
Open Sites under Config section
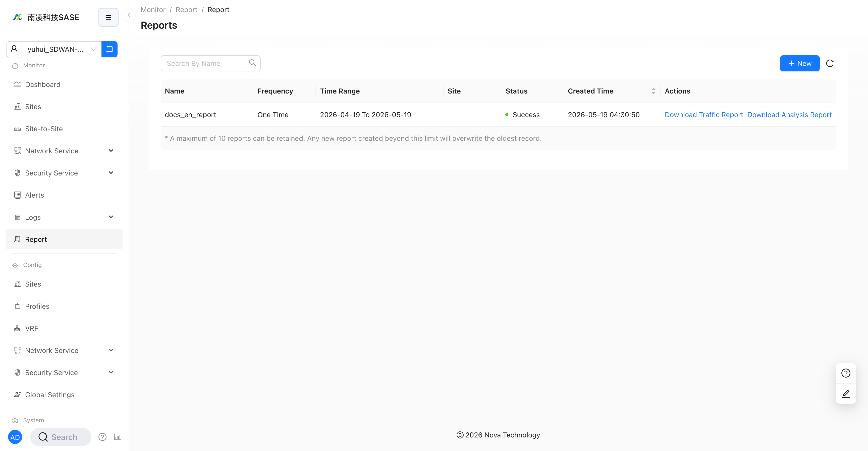point(64,284)
